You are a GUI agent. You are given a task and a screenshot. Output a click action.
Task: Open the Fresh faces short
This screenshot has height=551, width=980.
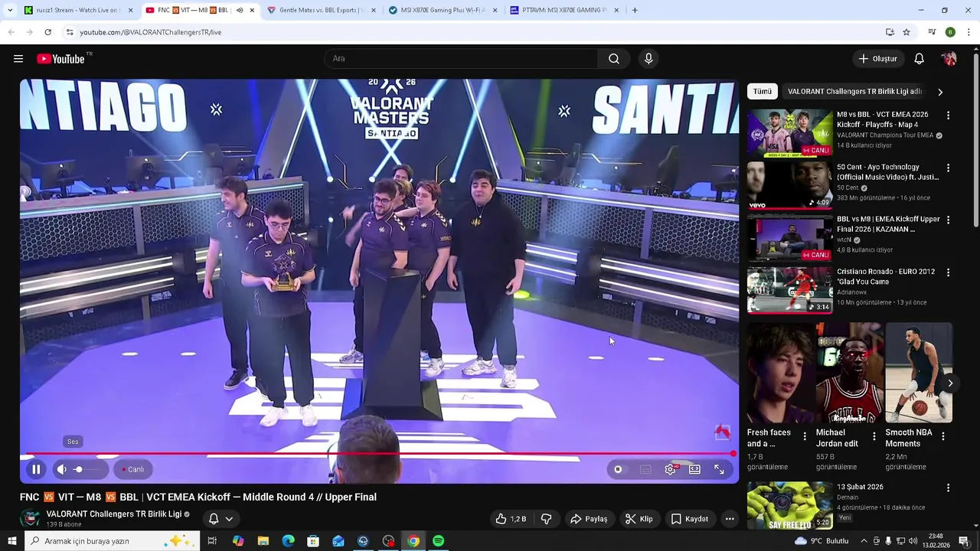[781, 373]
